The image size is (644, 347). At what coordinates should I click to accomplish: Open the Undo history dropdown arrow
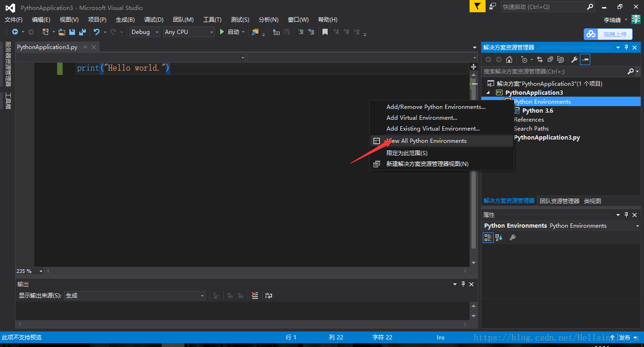point(104,32)
